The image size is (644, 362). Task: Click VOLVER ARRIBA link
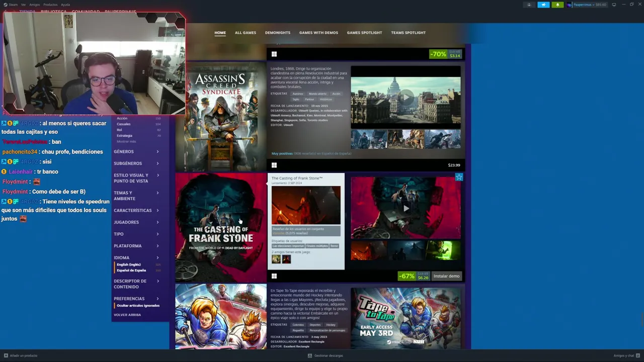pos(127,315)
